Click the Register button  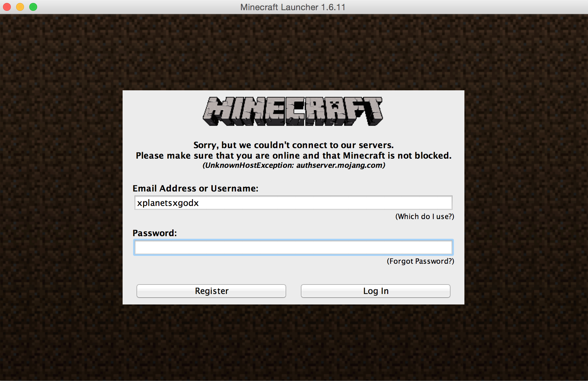pyautogui.click(x=211, y=291)
